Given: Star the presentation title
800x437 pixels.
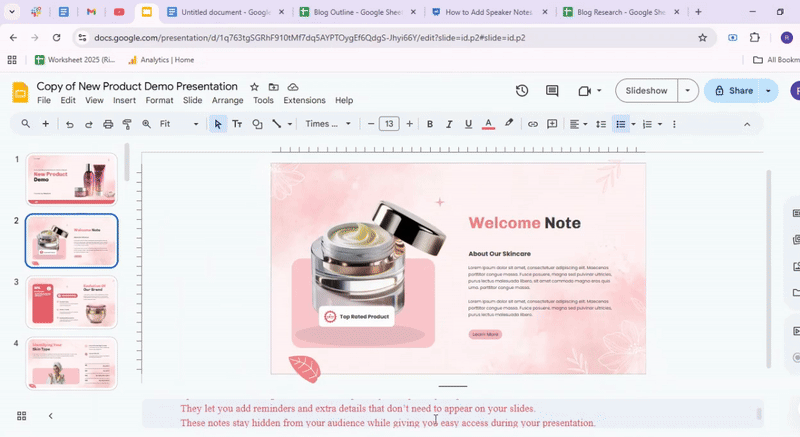Looking at the screenshot, I should click(x=254, y=87).
